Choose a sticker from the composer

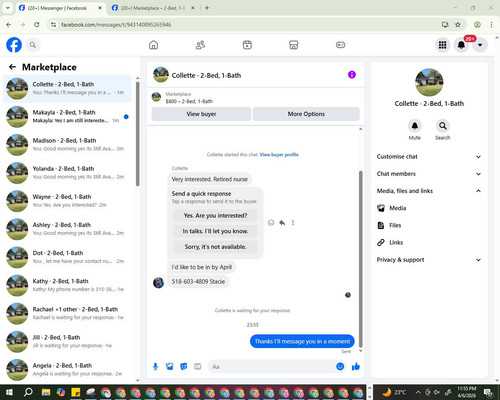click(x=184, y=367)
